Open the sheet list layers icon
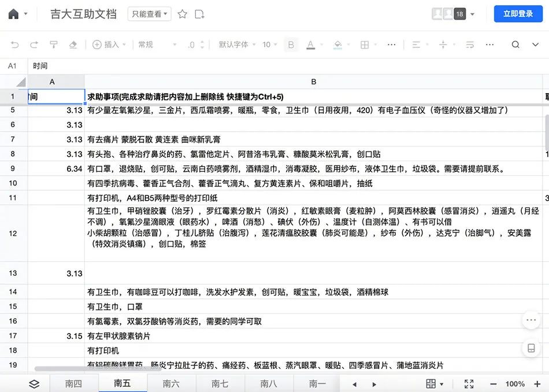The width and height of the screenshot is (549, 392). pos(34,384)
